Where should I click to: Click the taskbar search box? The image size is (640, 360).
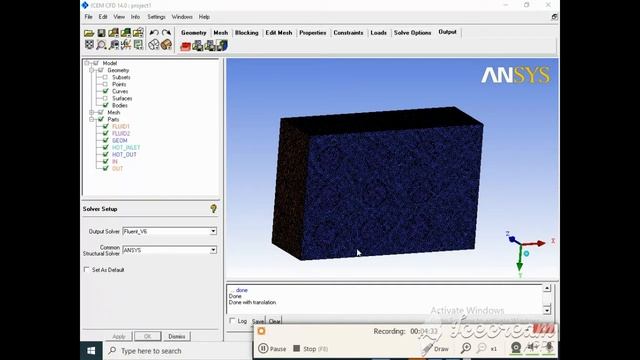point(178,351)
